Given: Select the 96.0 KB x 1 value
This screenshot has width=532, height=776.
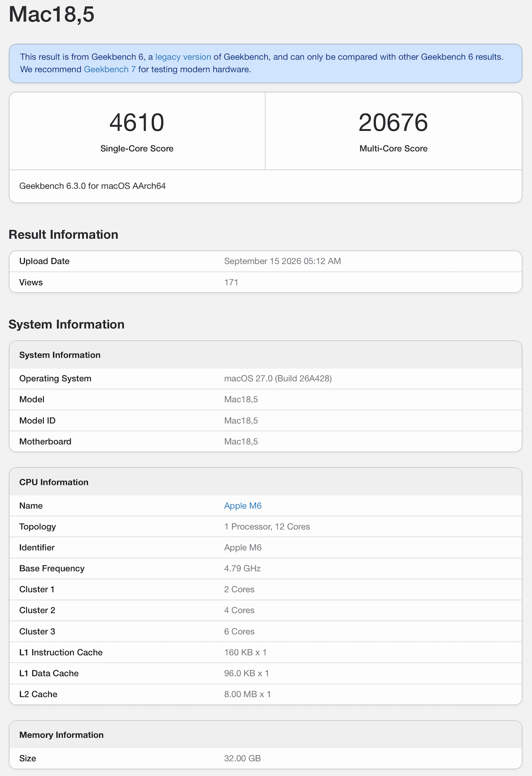Looking at the screenshot, I should click(246, 674).
